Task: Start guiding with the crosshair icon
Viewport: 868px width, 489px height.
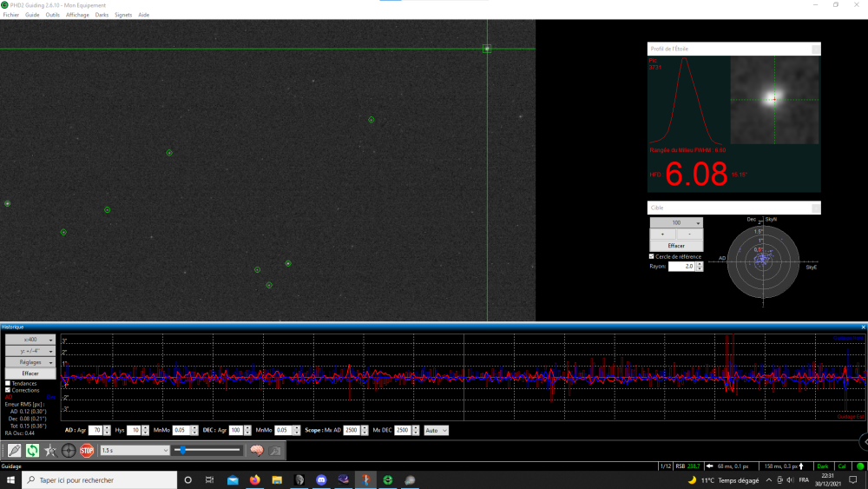Action: [69, 451]
